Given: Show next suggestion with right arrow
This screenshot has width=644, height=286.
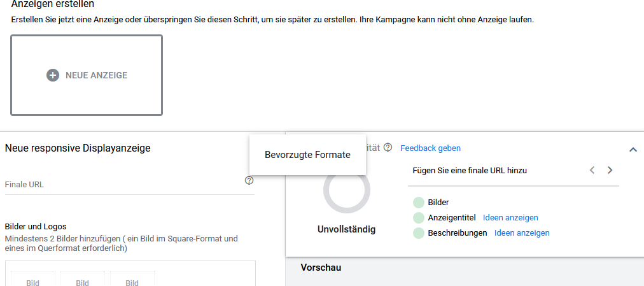Looking at the screenshot, I should [610, 170].
